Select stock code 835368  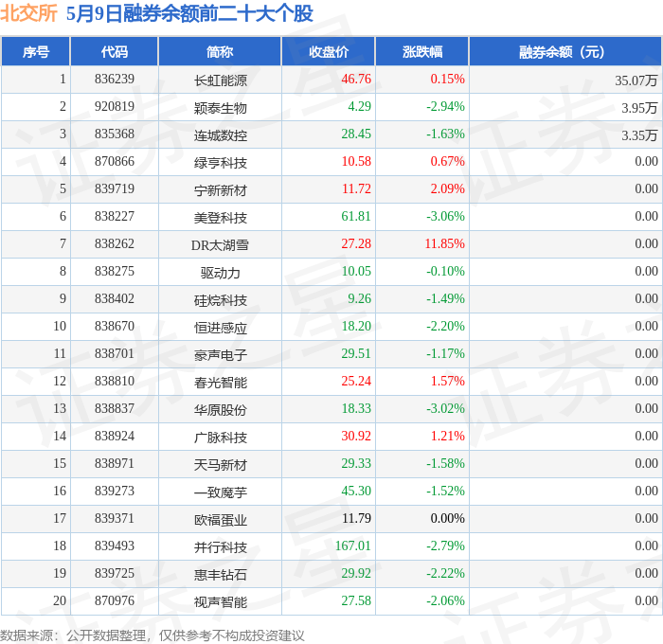[x=115, y=134]
